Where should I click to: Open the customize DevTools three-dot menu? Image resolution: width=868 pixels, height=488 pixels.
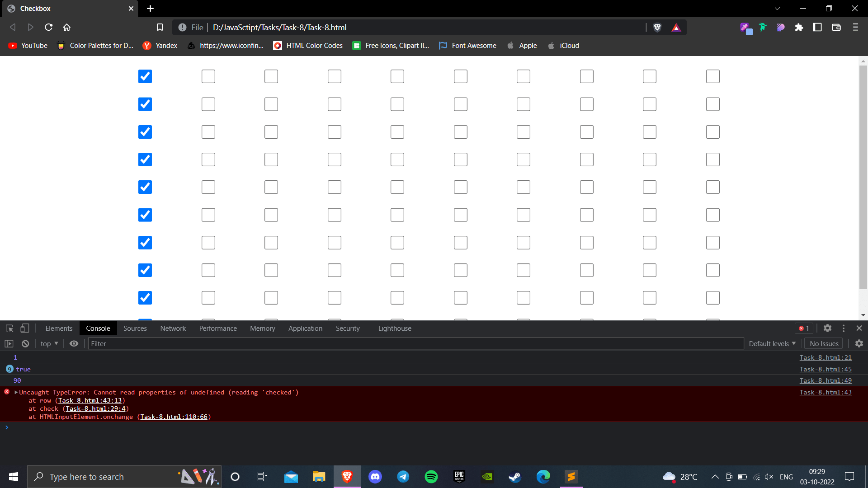point(843,328)
